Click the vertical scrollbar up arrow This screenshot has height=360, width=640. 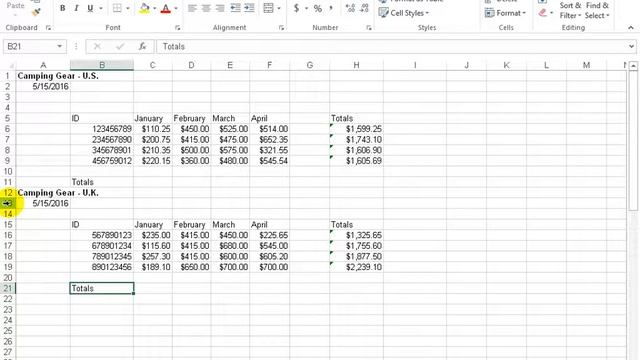pyautogui.click(x=633, y=66)
